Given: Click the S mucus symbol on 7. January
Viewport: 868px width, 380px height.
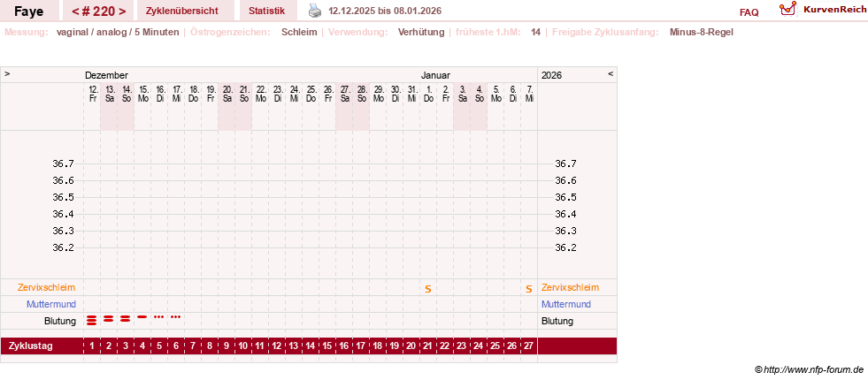Looking at the screenshot, I should [528, 289].
